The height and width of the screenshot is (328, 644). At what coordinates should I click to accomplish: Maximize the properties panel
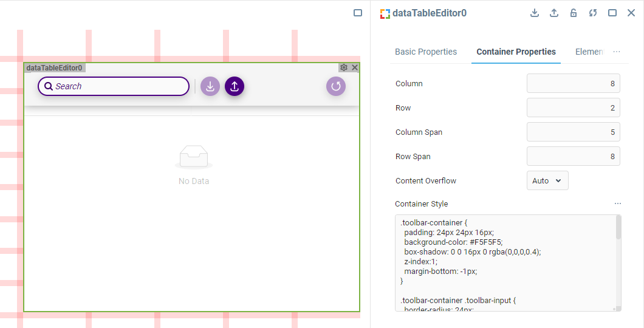tap(612, 13)
